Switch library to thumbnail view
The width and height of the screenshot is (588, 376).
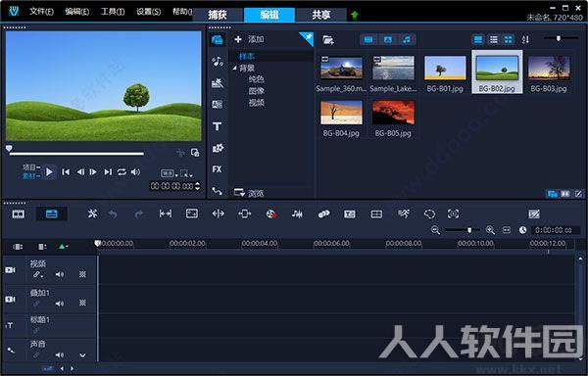pyautogui.click(x=508, y=39)
